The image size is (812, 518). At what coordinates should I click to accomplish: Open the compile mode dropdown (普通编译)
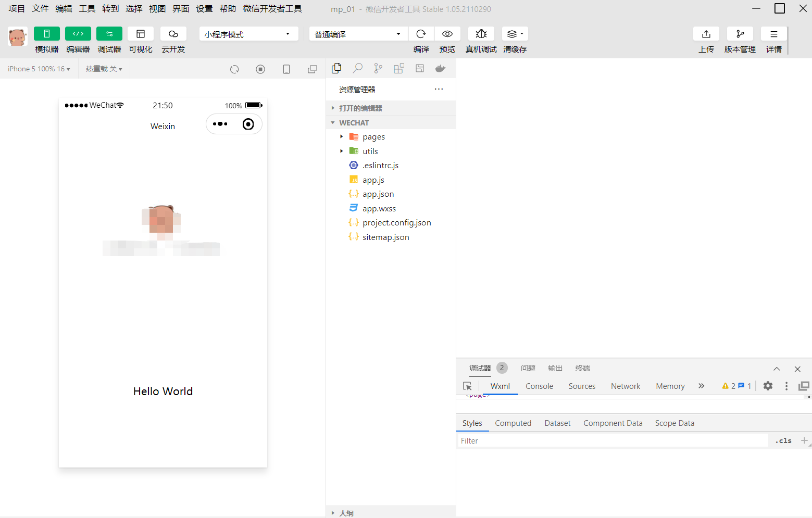(x=358, y=34)
